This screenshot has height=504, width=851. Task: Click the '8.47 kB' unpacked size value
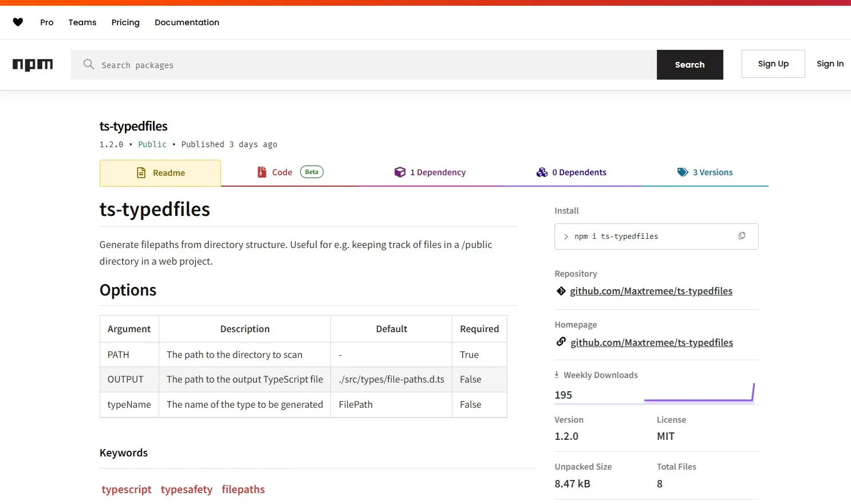click(572, 483)
